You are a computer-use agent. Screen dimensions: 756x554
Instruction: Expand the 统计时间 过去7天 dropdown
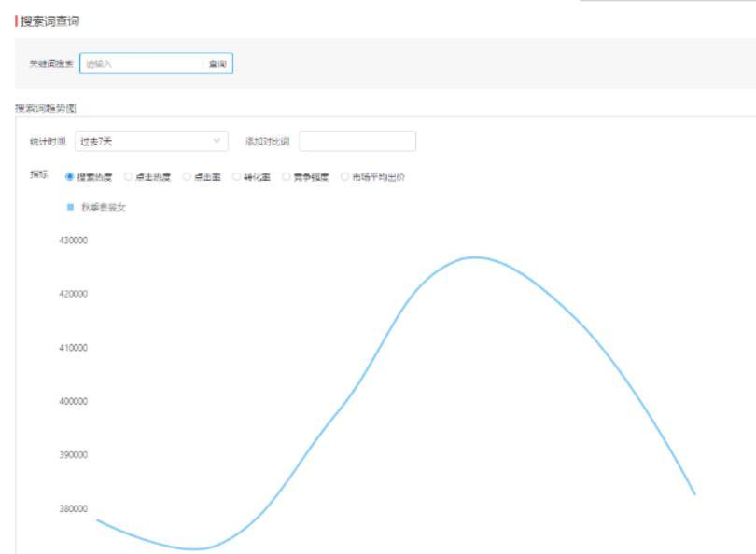(x=151, y=142)
